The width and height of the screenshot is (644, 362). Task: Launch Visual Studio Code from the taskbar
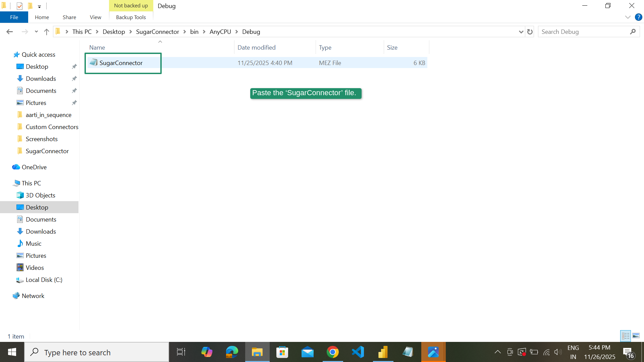(358, 352)
